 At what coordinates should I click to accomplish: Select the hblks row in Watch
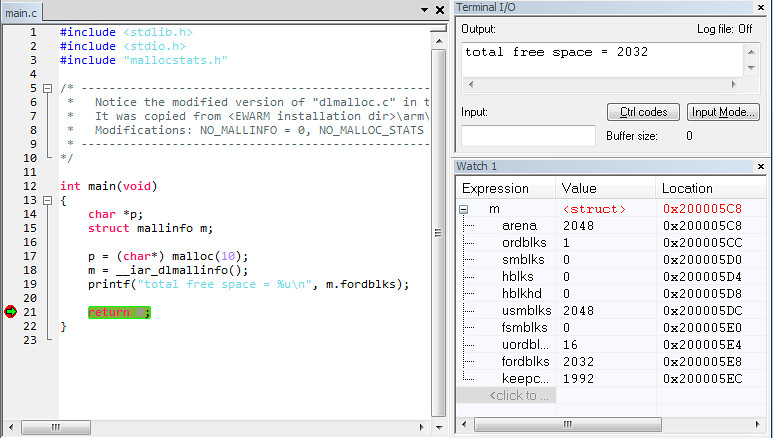(x=611, y=277)
